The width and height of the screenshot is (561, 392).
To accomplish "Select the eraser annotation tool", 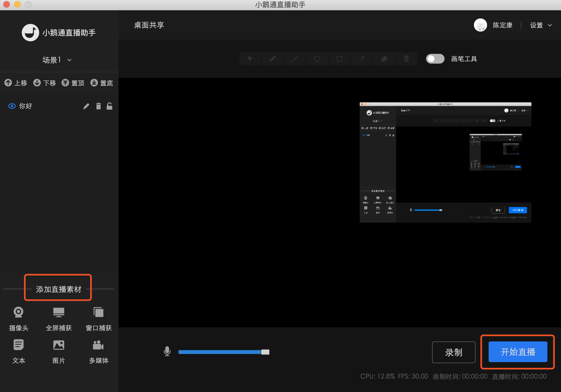I will 384,58.
